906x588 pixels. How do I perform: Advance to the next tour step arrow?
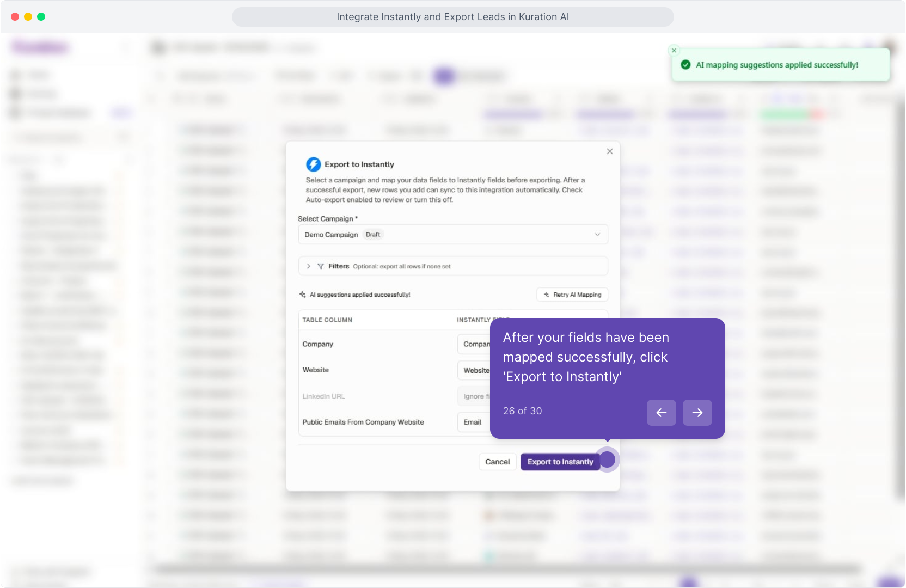697,413
